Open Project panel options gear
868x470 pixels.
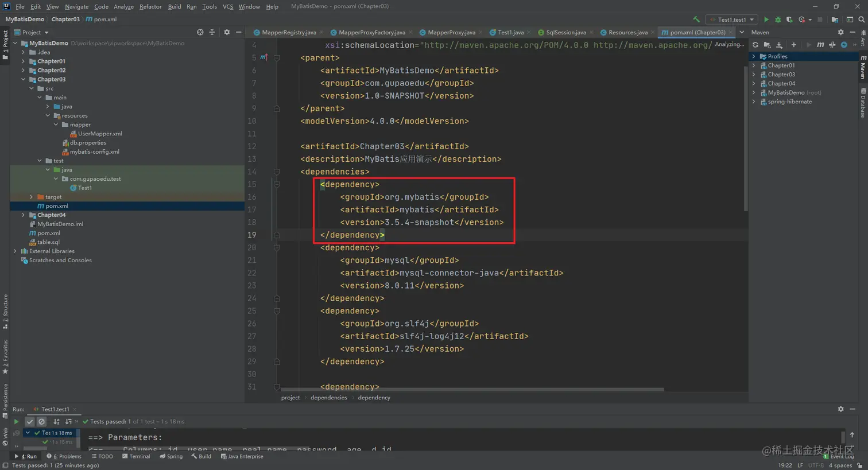pos(227,32)
